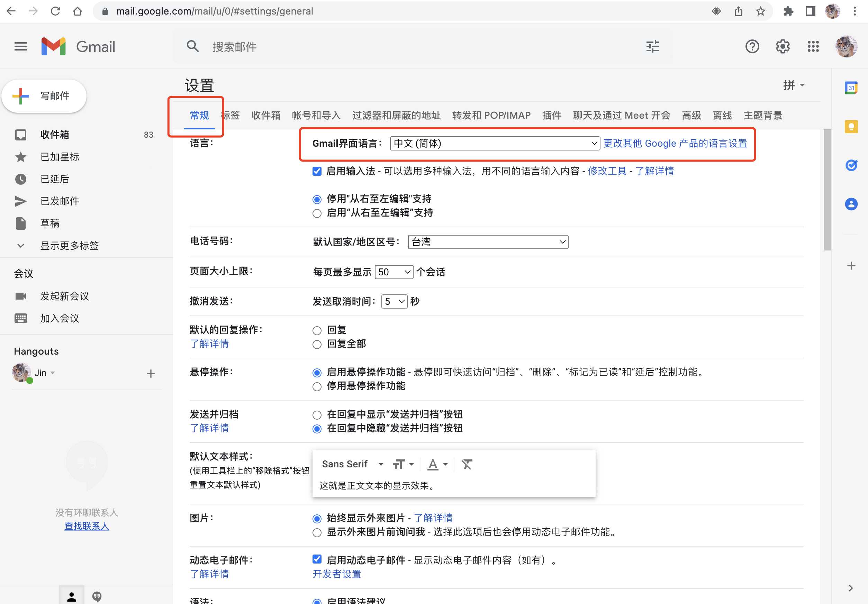
Task: Click remove formatting icon in text style
Action: click(467, 464)
